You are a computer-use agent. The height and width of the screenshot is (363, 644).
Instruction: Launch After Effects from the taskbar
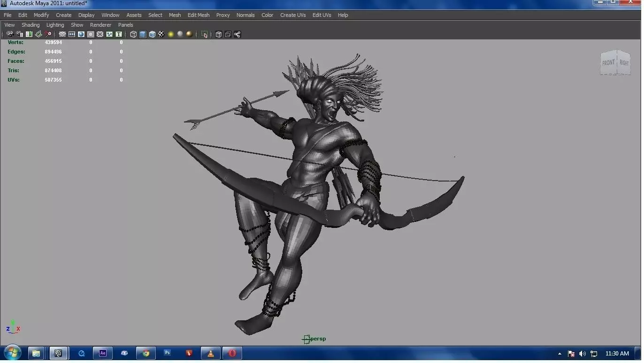[x=103, y=353]
